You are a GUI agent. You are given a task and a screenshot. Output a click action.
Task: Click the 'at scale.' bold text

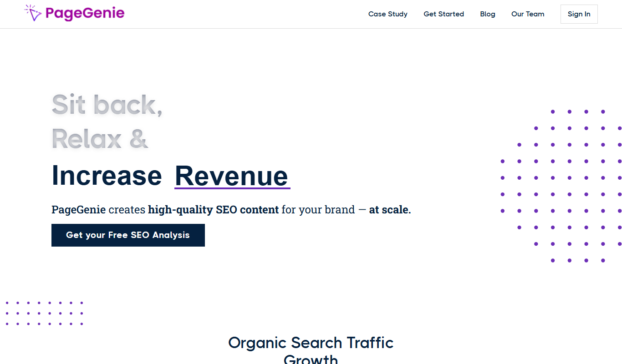390,210
